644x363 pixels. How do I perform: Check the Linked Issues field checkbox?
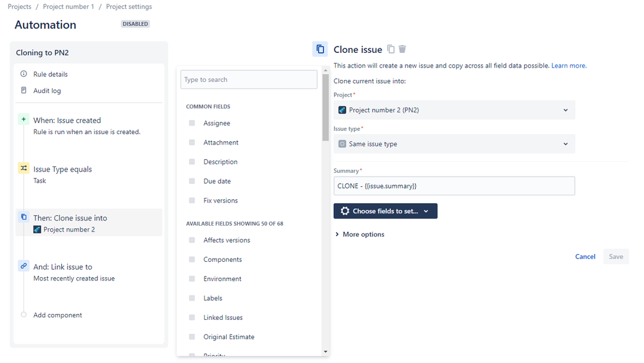pyautogui.click(x=192, y=317)
